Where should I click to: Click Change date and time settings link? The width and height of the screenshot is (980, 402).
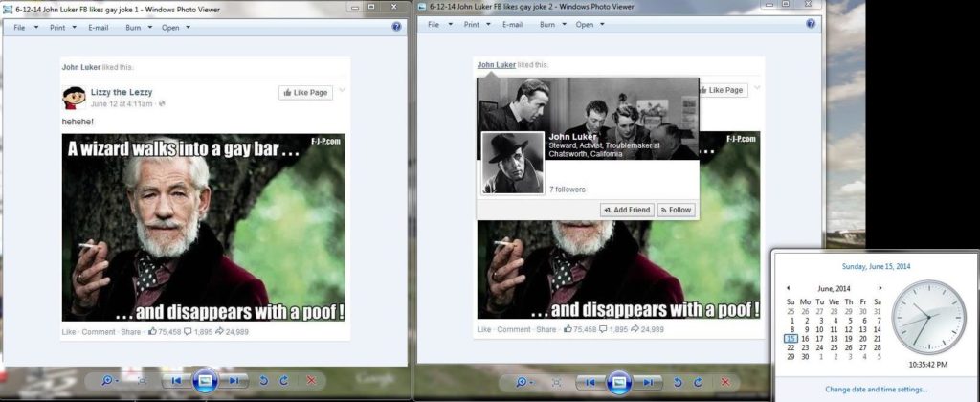point(876,390)
